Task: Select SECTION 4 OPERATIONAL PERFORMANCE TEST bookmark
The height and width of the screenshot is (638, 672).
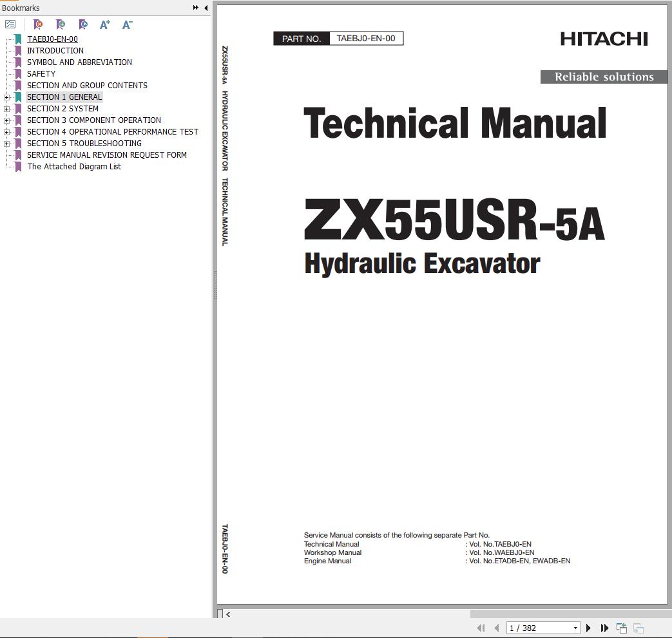Action: 113,131
